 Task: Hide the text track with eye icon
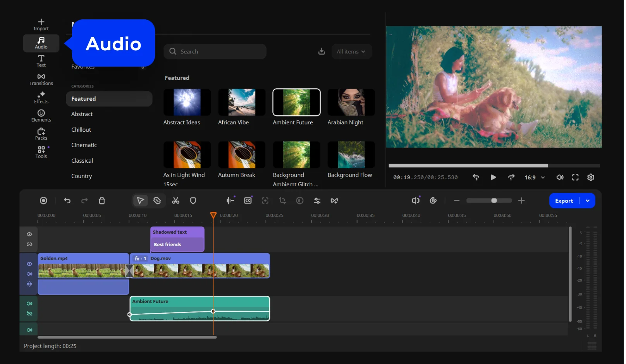tap(29, 234)
